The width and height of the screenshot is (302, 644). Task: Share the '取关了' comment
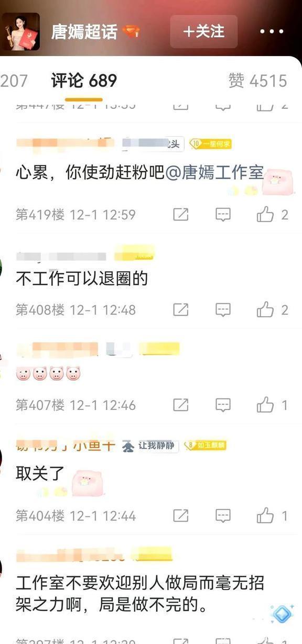tap(180, 516)
